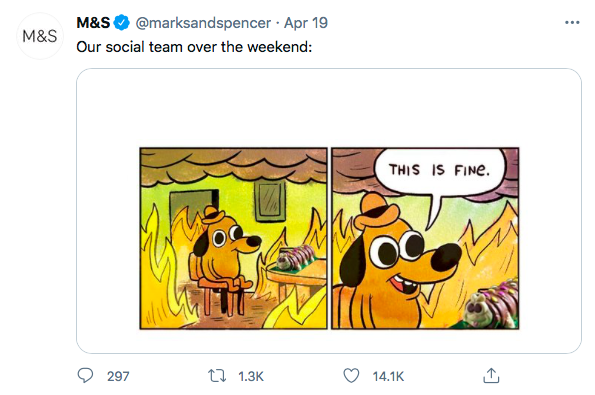View the 1.3K retweets count
This screenshot has width=595, height=395.
point(251,376)
